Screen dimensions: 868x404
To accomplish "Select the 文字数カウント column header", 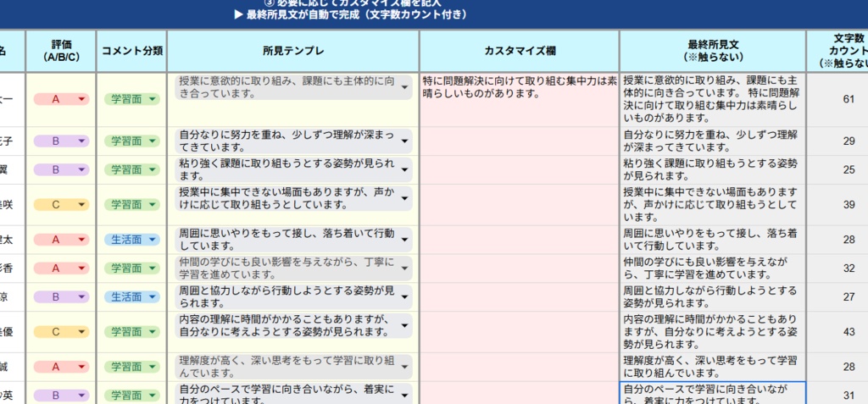I will (838, 51).
